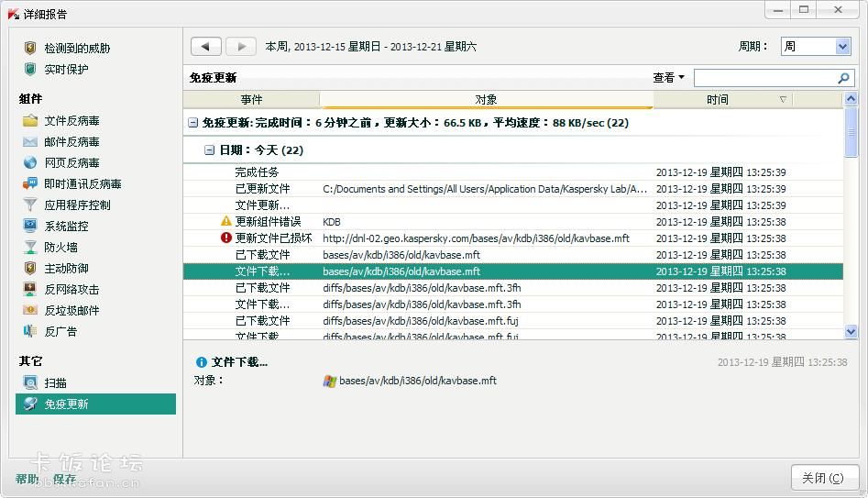868x498 pixels.
Task: Click the 邮件反病毒 envelope icon
Action: pyautogui.click(x=30, y=142)
